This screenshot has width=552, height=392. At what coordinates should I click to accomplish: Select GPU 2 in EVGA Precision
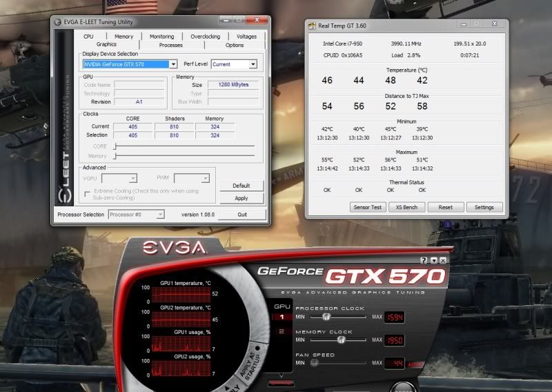point(282,331)
